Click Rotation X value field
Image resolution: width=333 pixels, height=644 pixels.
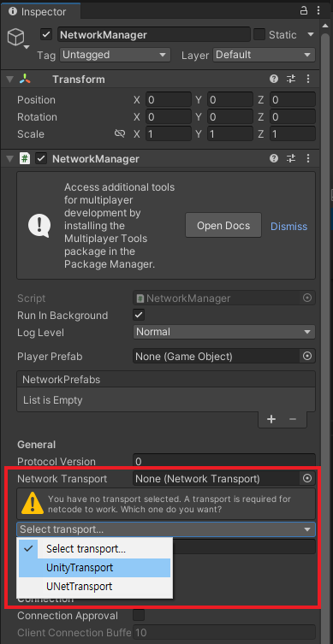pyautogui.click(x=168, y=117)
